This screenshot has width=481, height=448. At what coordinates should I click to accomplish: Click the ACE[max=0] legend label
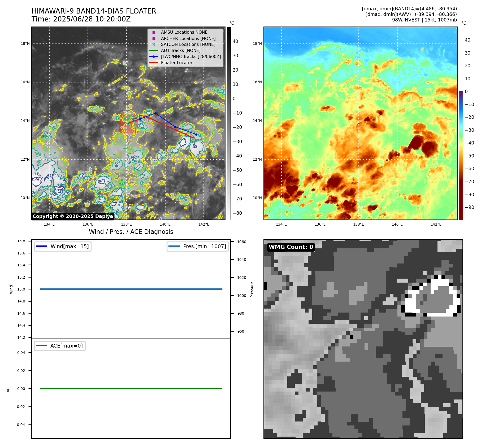pyautogui.click(x=67, y=346)
